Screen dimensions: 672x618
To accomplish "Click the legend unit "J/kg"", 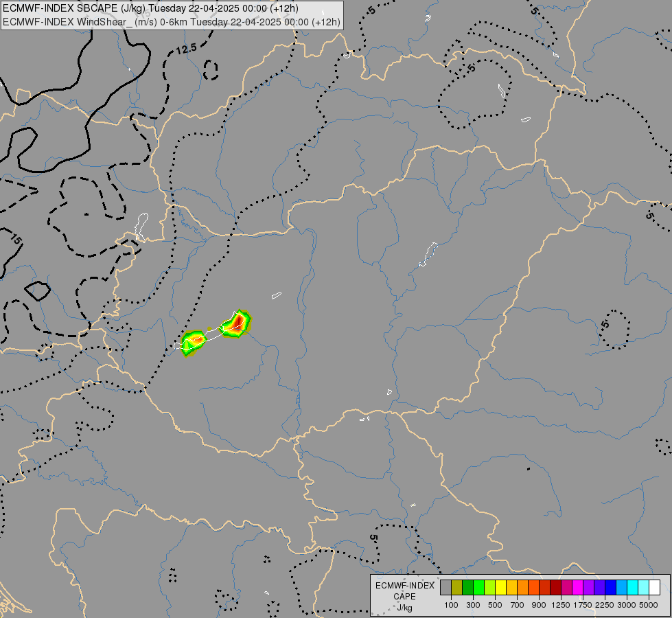I will tap(404, 608).
